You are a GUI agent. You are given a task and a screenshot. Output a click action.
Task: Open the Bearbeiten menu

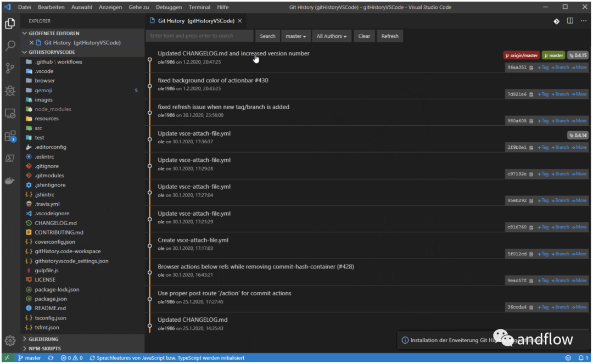pyautogui.click(x=51, y=7)
